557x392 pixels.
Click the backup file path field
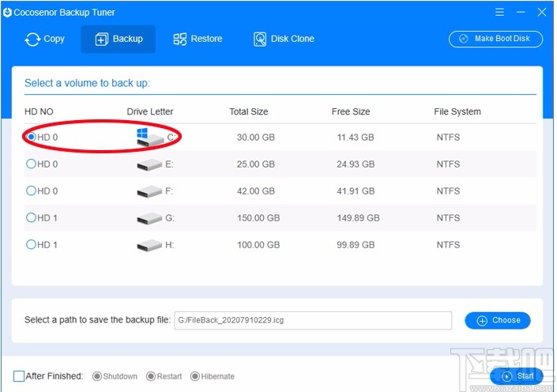(312, 320)
